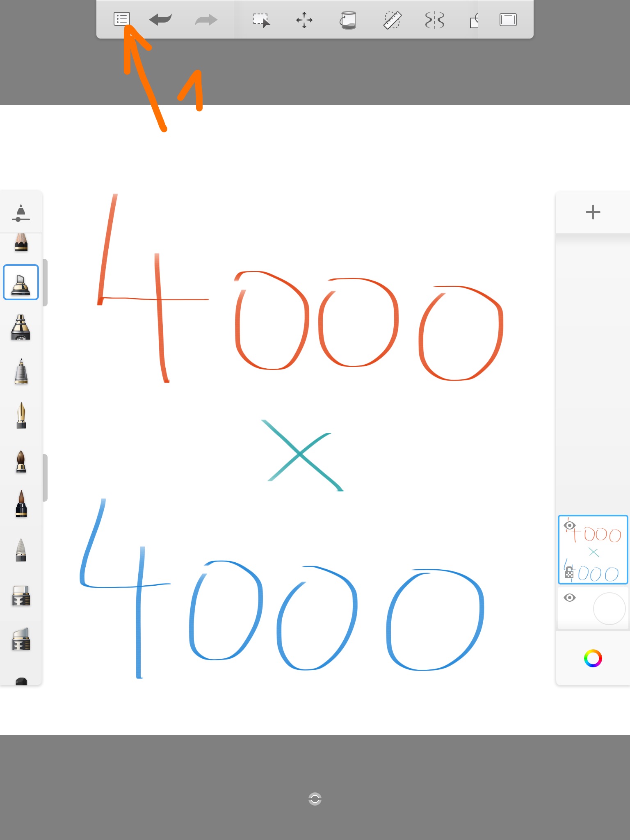
Task: Select the paint bucket fill tool
Action: 348,20
